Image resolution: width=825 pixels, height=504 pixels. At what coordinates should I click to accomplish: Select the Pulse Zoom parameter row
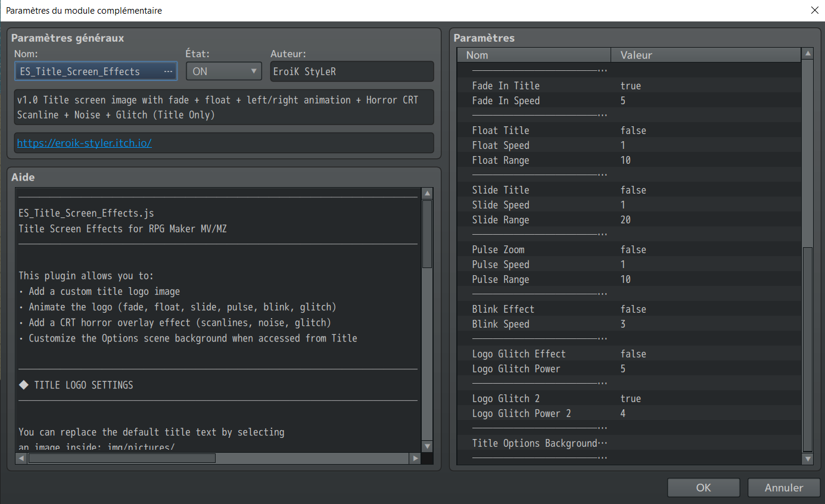click(629, 250)
